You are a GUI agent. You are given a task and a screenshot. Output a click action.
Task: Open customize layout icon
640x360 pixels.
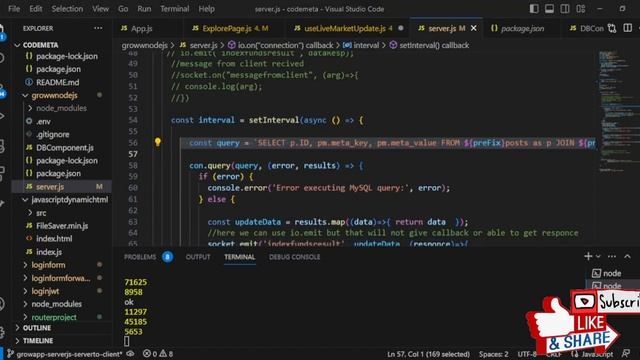coord(581,9)
